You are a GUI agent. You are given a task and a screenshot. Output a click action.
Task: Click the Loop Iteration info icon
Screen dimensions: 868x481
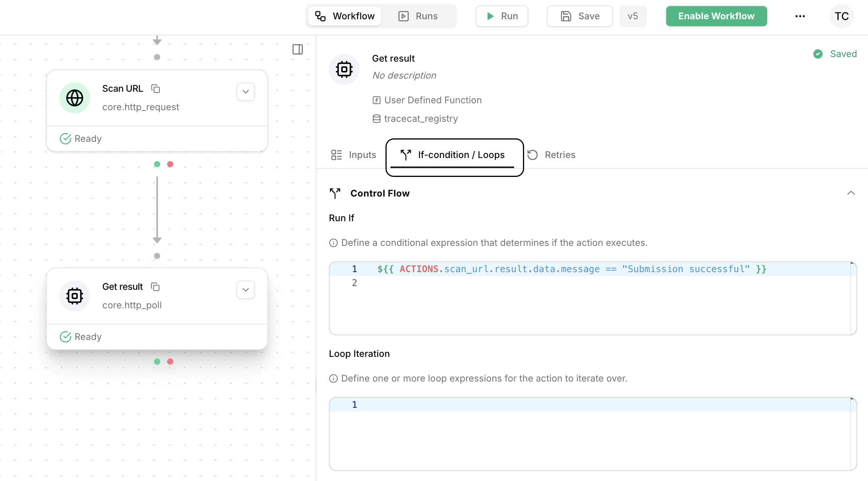click(333, 378)
